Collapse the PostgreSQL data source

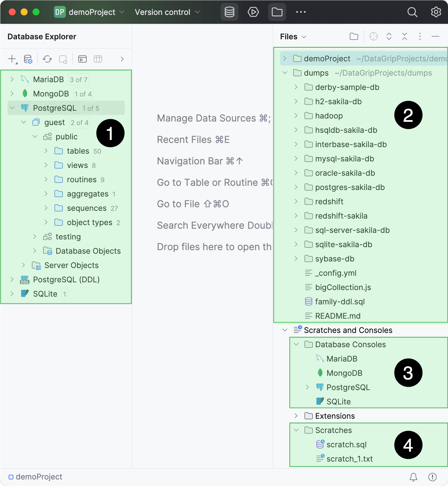click(x=12, y=108)
